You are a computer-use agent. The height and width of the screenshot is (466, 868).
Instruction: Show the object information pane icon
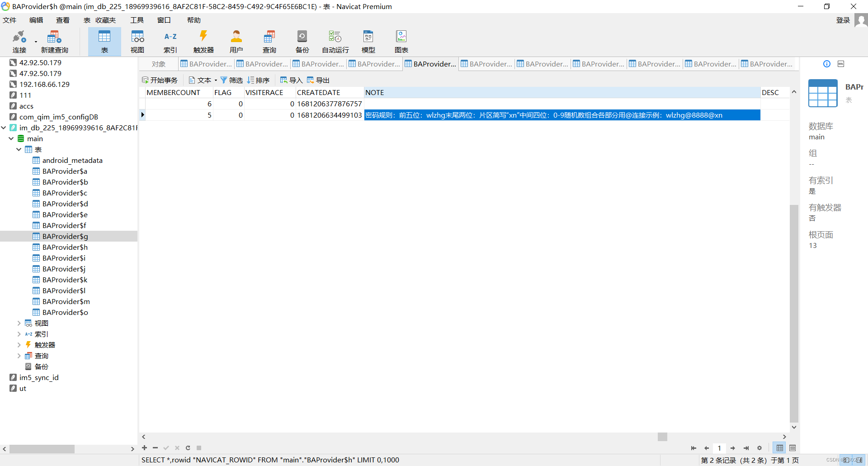[x=827, y=64]
